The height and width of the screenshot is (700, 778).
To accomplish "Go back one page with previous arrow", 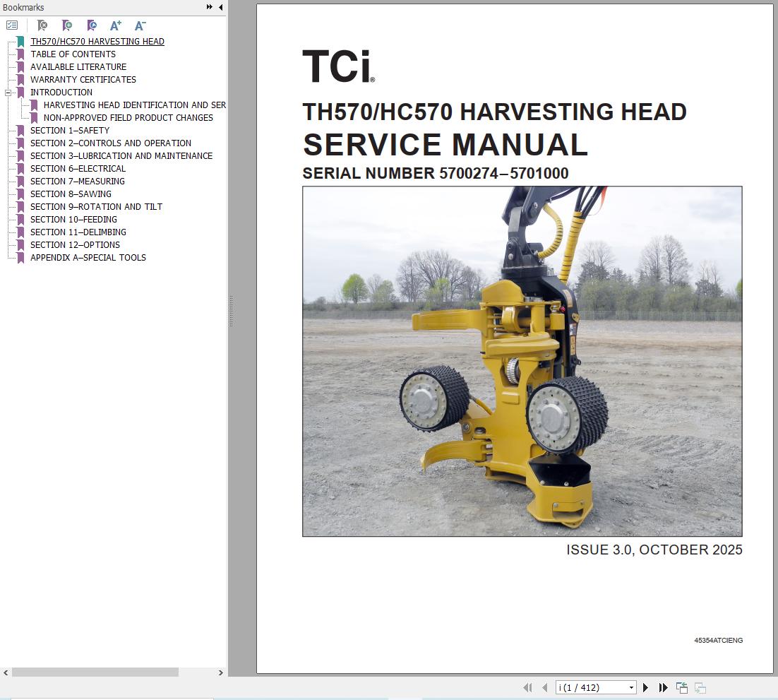I will [x=544, y=687].
